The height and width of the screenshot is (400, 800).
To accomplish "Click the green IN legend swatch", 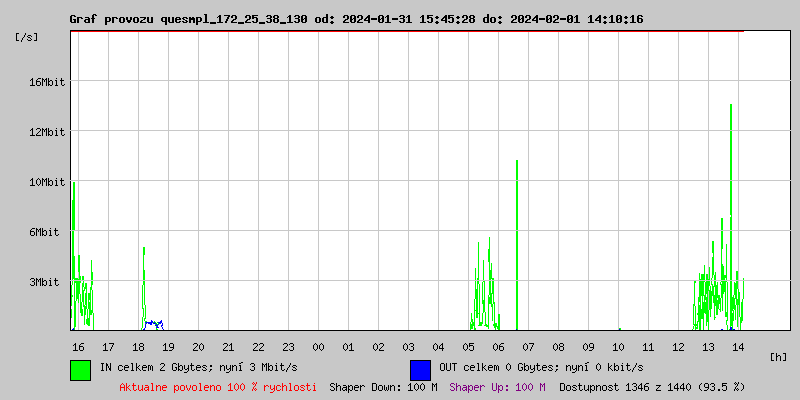I will (x=80, y=369).
